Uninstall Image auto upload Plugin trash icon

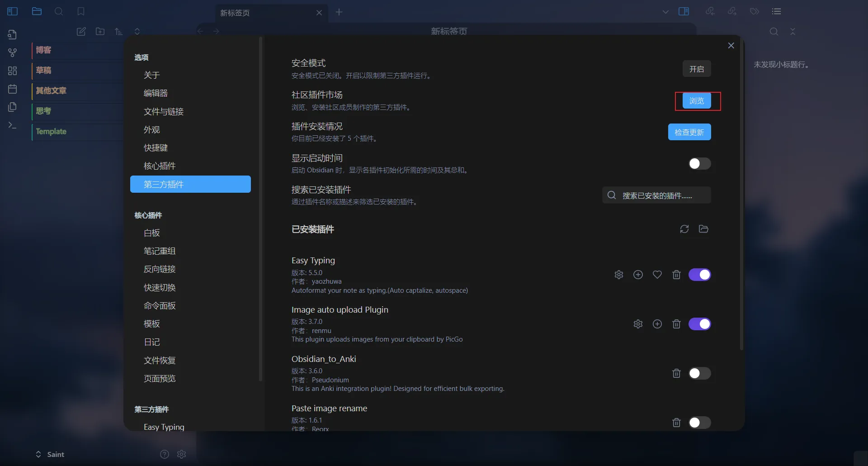[x=676, y=324]
